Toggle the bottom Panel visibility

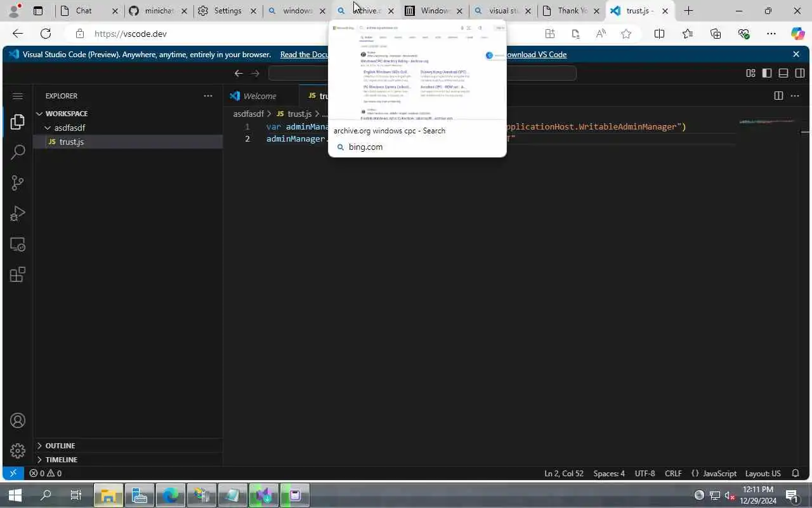[783, 73]
